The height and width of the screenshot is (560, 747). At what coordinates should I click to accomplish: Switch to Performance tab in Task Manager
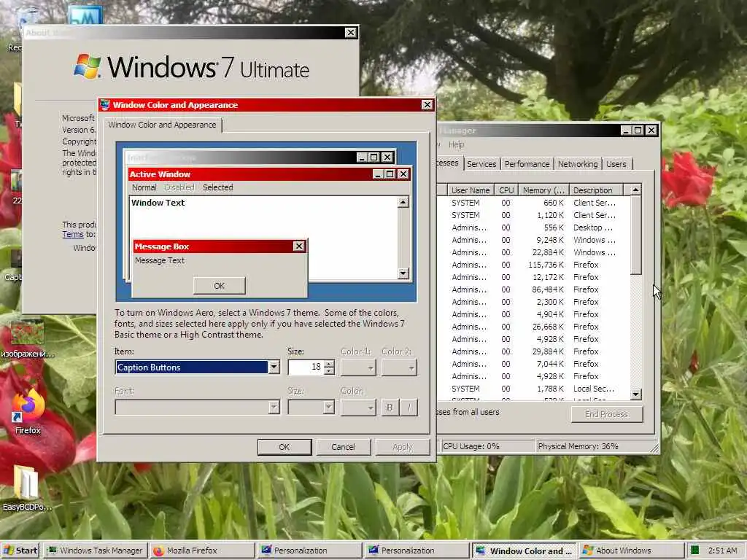click(x=527, y=164)
